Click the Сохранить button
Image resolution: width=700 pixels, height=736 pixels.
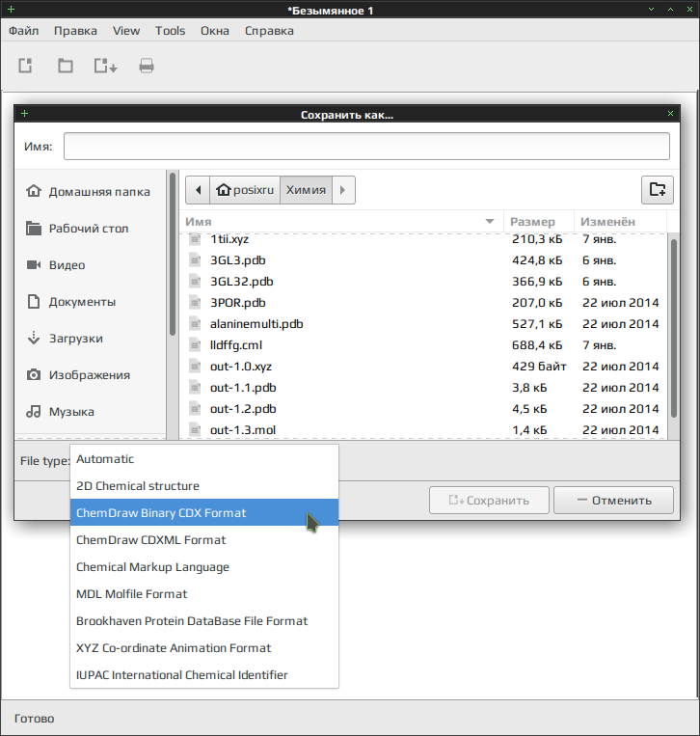tap(489, 501)
